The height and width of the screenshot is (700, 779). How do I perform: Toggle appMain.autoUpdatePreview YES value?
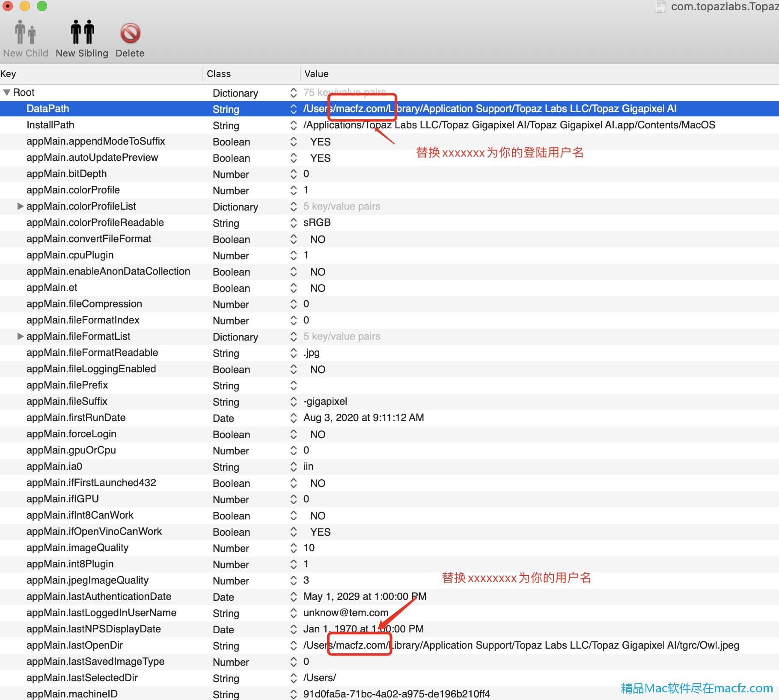point(320,158)
